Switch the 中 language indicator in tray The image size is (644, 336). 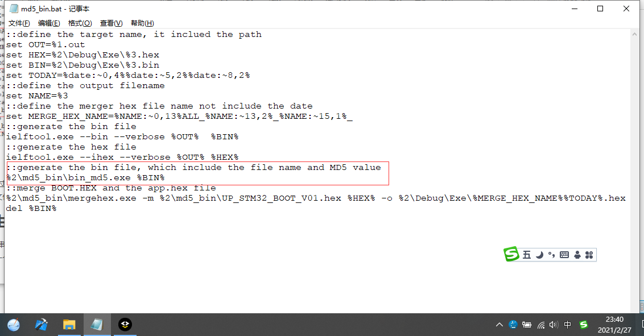tap(568, 325)
